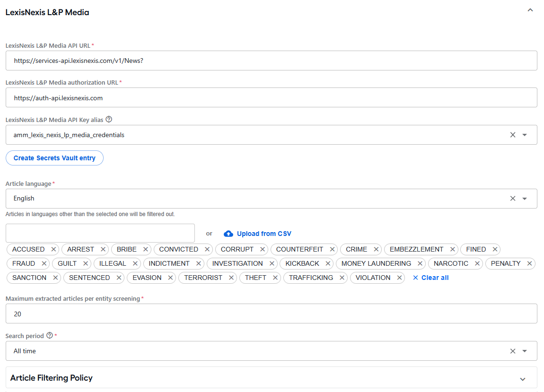This screenshot has height=392, width=544.
Task: Remove the EVASION keyword chip
Action: (x=170, y=278)
